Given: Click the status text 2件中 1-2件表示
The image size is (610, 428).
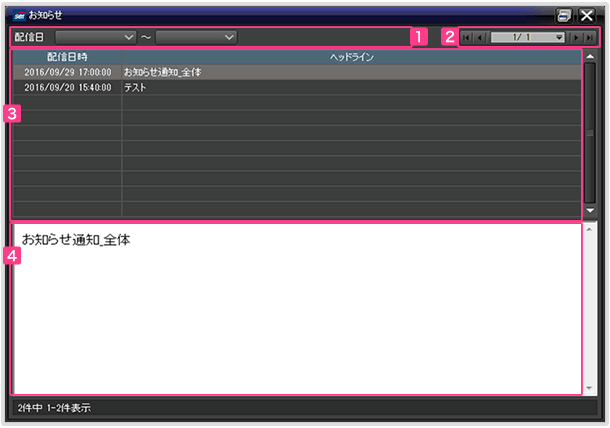Looking at the screenshot, I should click(54, 408).
